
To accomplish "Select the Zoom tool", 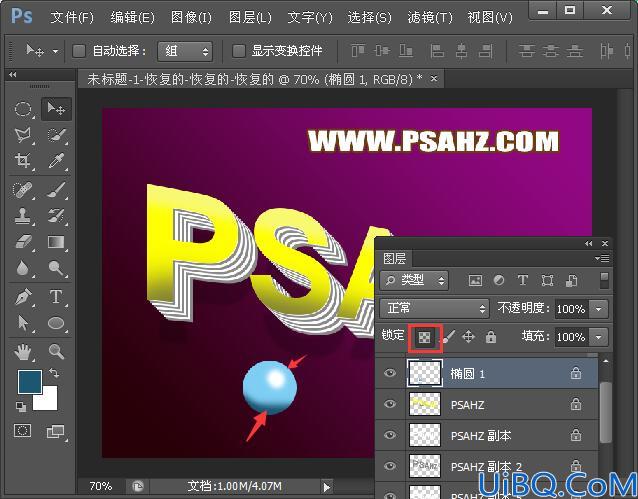I will (56, 352).
